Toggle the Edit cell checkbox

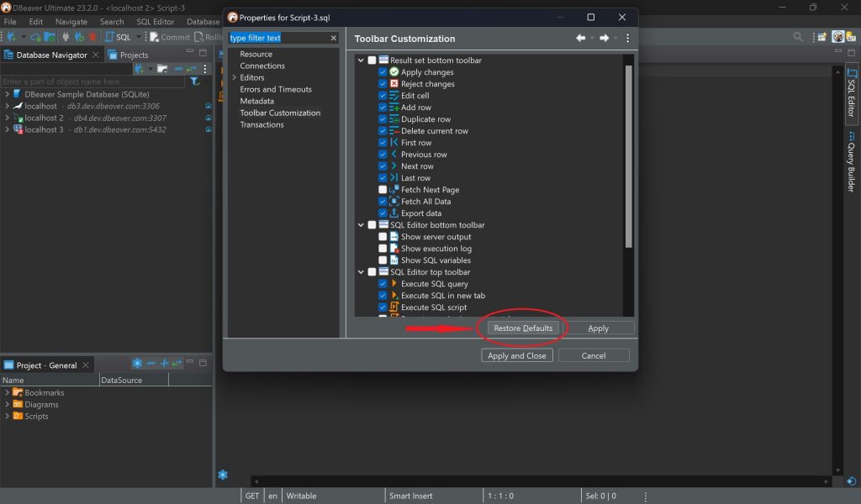pyautogui.click(x=383, y=96)
